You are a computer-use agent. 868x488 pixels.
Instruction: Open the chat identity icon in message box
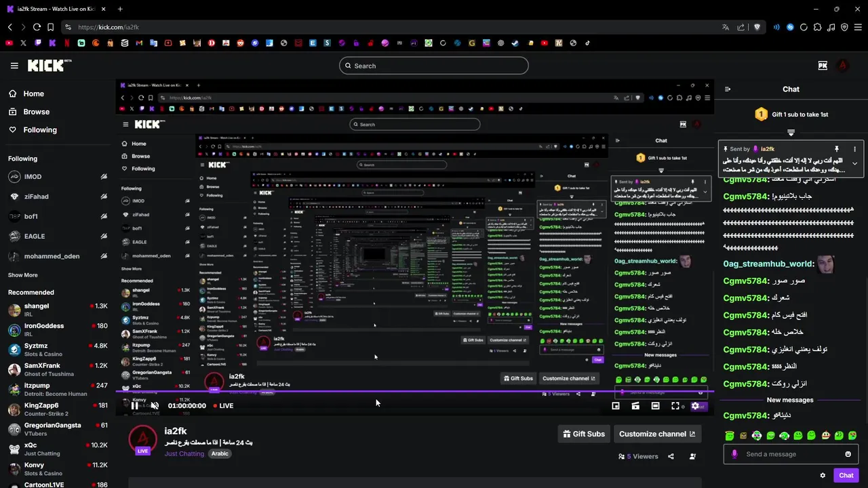coord(734,454)
